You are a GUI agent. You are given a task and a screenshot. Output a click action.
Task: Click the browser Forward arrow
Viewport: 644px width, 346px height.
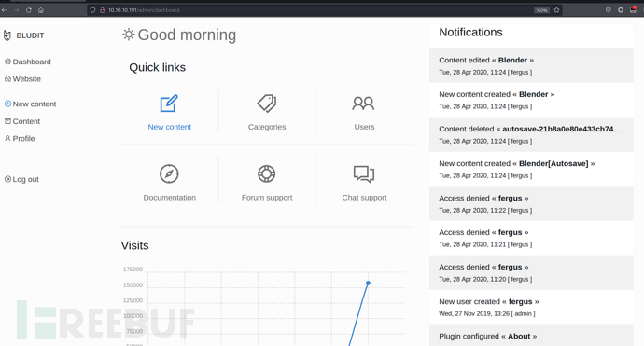click(x=17, y=10)
